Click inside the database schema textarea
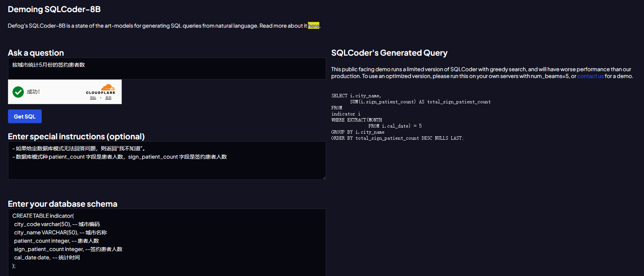Image resolution: width=644 pixels, height=276 pixels. (x=167, y=242)
